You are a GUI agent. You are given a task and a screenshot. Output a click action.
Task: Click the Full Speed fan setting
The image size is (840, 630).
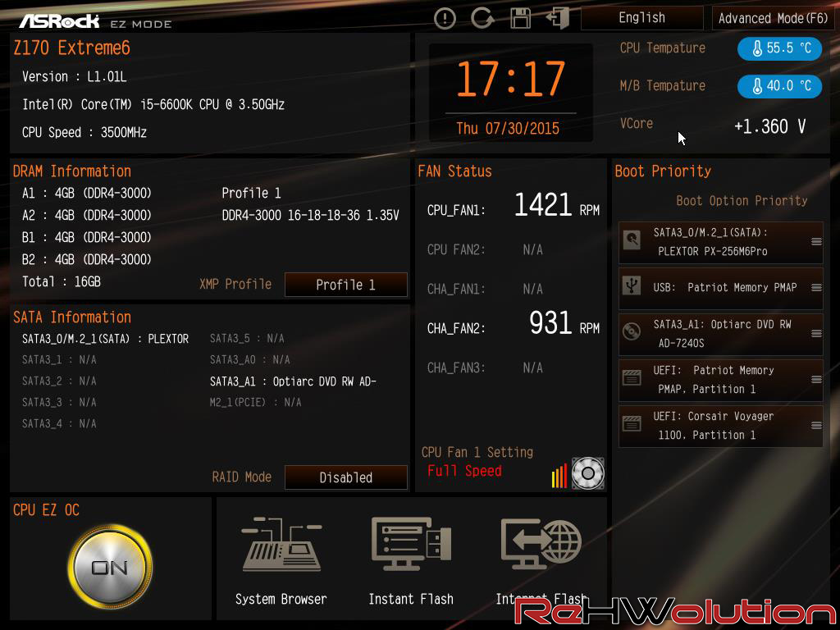[x=464, y=471]
